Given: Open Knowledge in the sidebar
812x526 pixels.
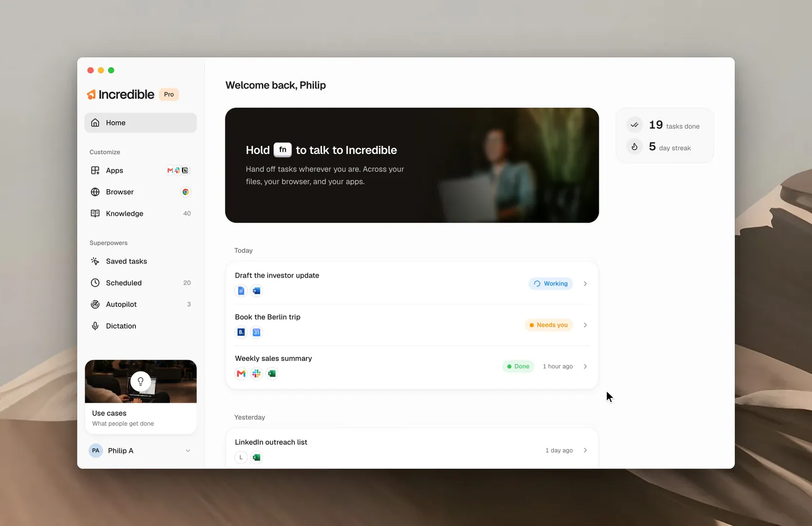Looking at the screenshot, I should 141,213.
